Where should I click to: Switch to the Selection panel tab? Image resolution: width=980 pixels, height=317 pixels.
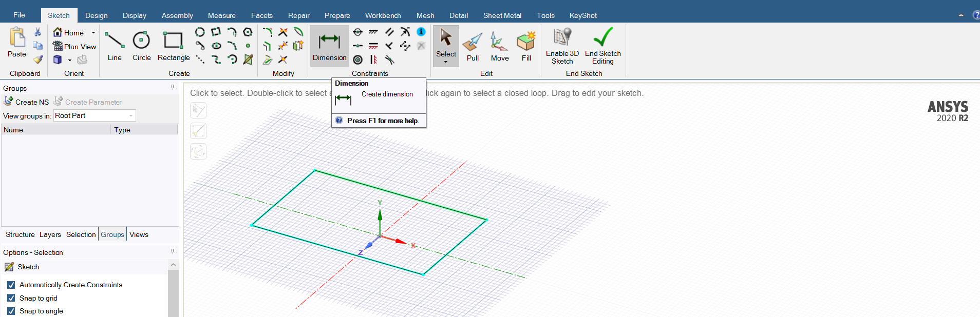tap(81, 234)
